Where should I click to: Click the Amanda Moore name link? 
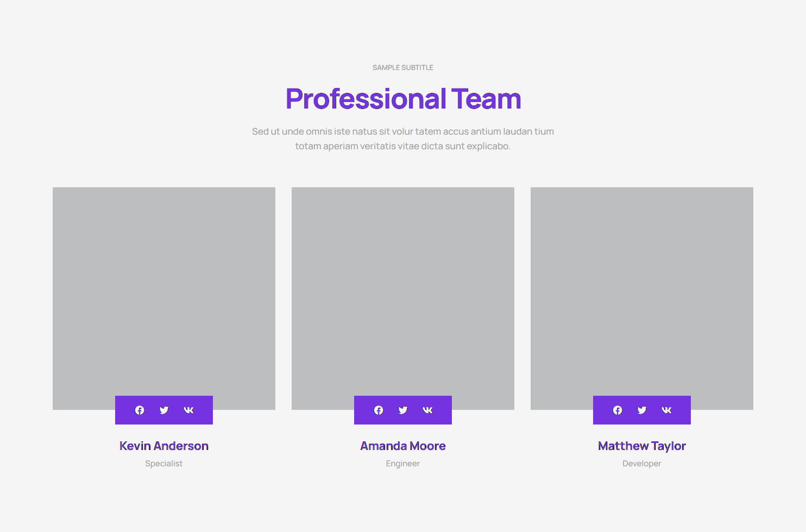point(403,446)
